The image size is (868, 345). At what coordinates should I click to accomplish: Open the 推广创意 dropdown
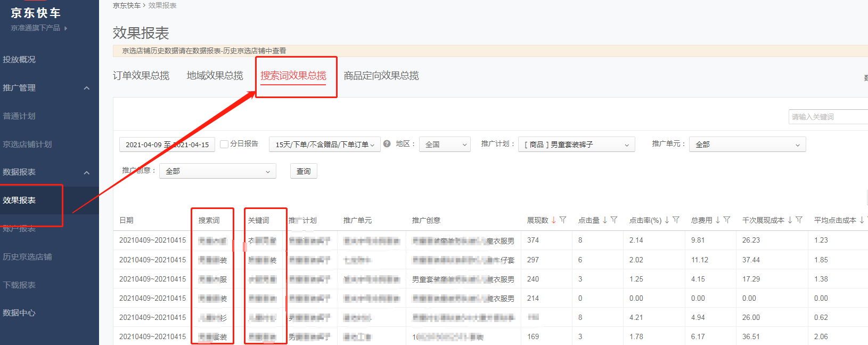pyautogui.click(x=217, y=171)
